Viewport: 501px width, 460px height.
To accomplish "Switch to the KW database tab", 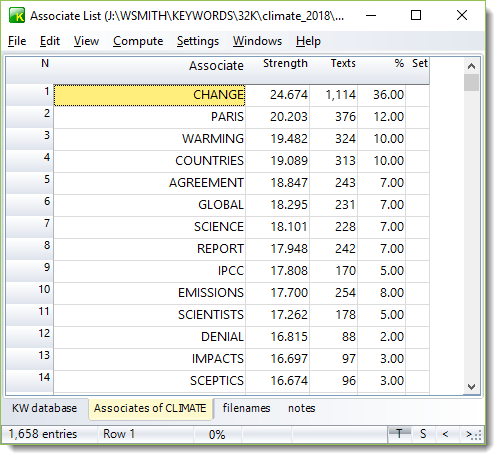I will tap(44, 408).
